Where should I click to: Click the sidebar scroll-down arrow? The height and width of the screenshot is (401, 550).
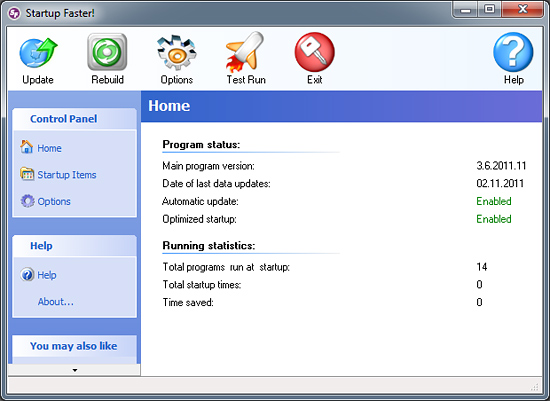point(74,370)
